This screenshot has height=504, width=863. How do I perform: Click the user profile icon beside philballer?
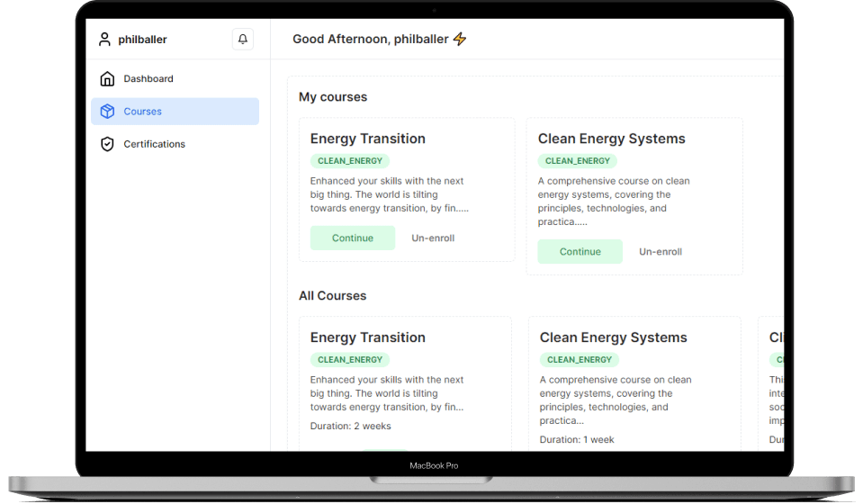click(104, 39)
